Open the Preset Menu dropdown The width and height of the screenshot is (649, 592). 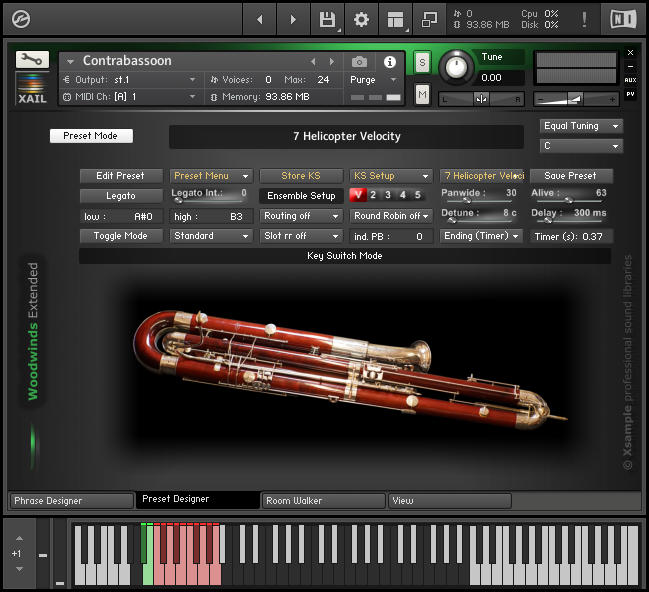point(211,176)
